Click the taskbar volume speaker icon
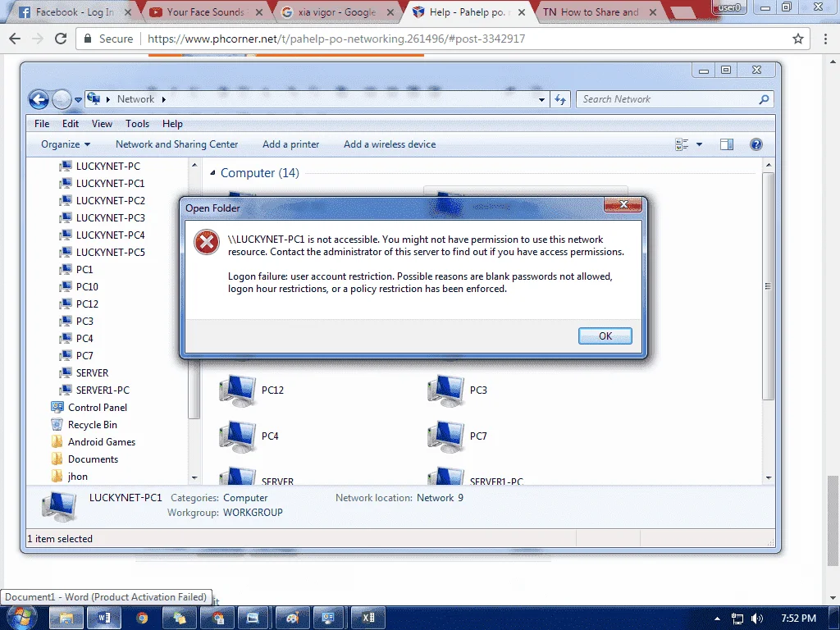 (x=757, y=619)
